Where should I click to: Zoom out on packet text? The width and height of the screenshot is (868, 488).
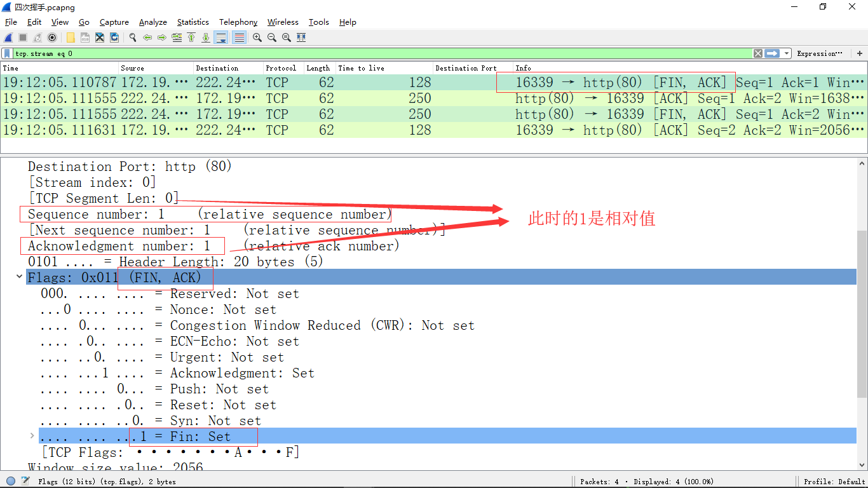pos(272,37)
